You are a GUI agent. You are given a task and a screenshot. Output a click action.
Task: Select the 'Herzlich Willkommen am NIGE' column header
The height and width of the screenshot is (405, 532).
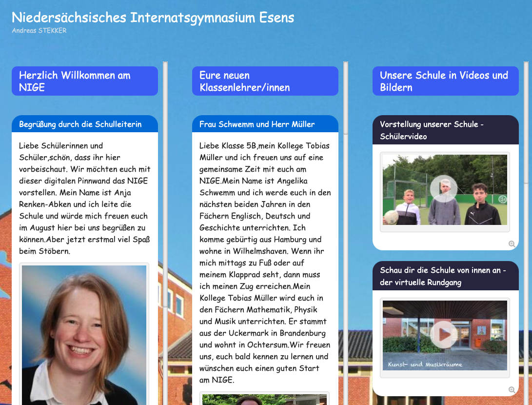[85, 81]
